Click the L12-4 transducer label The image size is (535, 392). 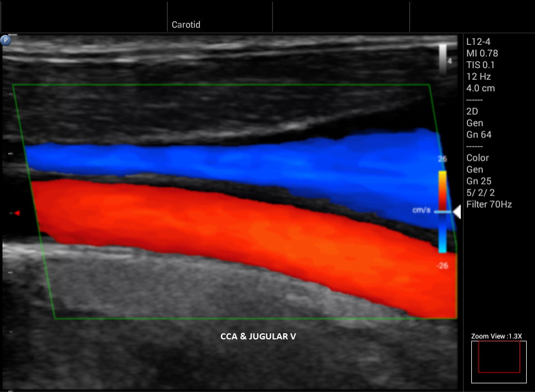[479, 42]
